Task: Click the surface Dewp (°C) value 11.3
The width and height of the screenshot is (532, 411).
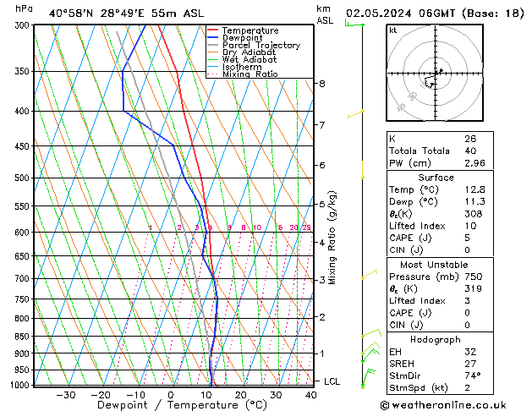Action: coord(474,202)
